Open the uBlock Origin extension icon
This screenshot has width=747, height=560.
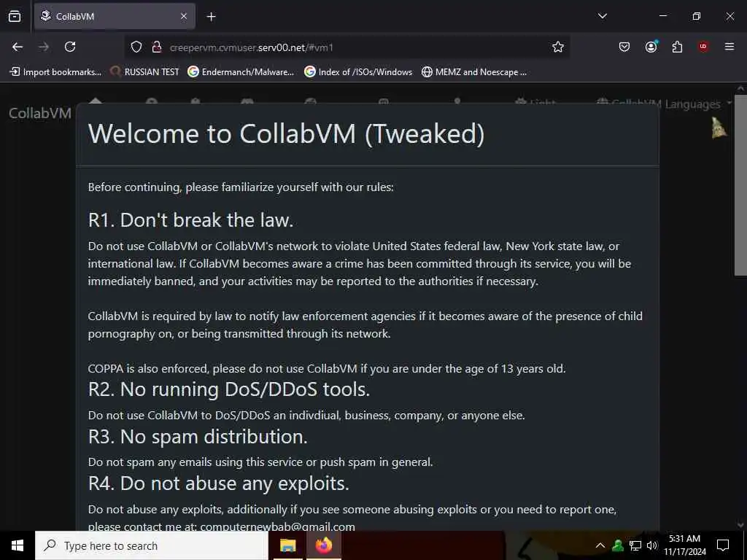tap(703, 46)
